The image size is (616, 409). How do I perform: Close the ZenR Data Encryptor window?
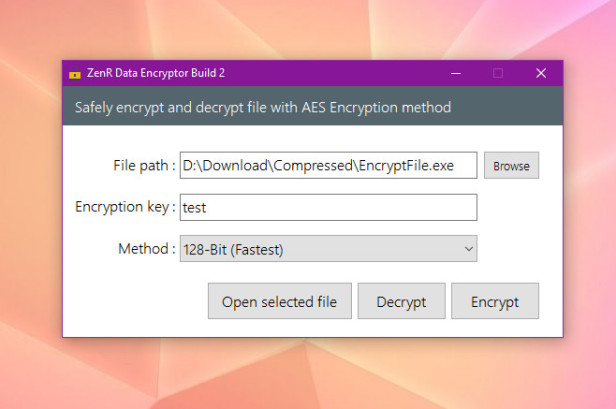tap(541, 73)
